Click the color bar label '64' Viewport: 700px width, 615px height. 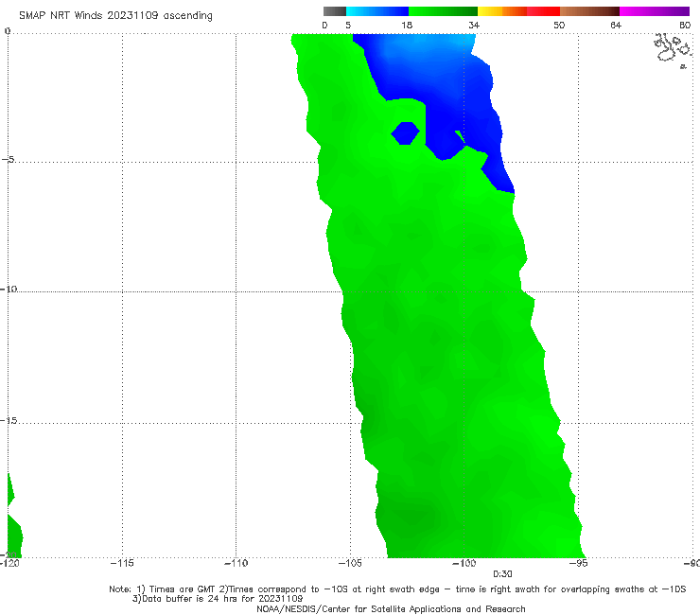coord(616,25)
